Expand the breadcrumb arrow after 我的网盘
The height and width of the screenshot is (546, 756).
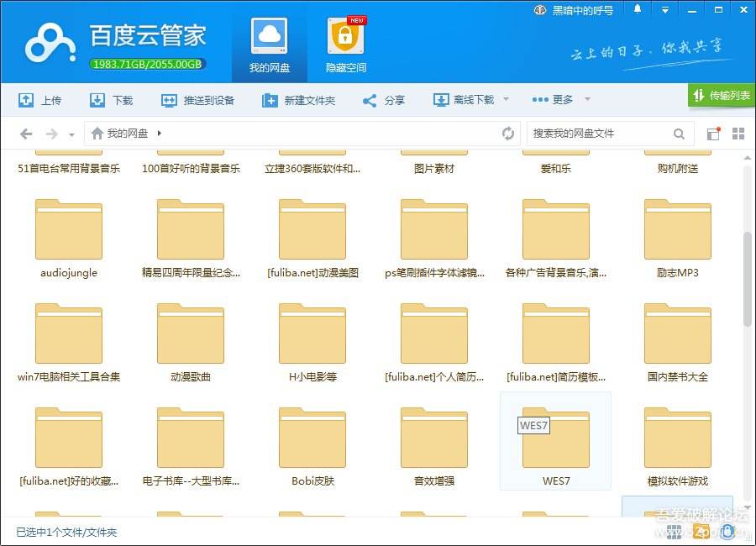(159, 133)
